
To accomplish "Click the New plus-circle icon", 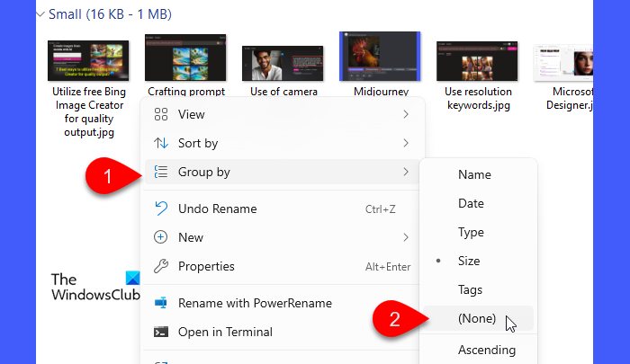I will point(161,237).
